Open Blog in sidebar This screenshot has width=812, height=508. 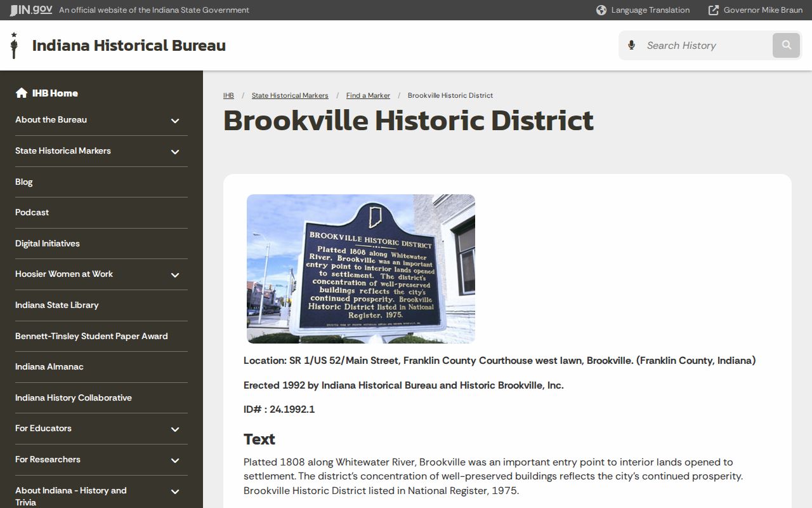[24, 182]
